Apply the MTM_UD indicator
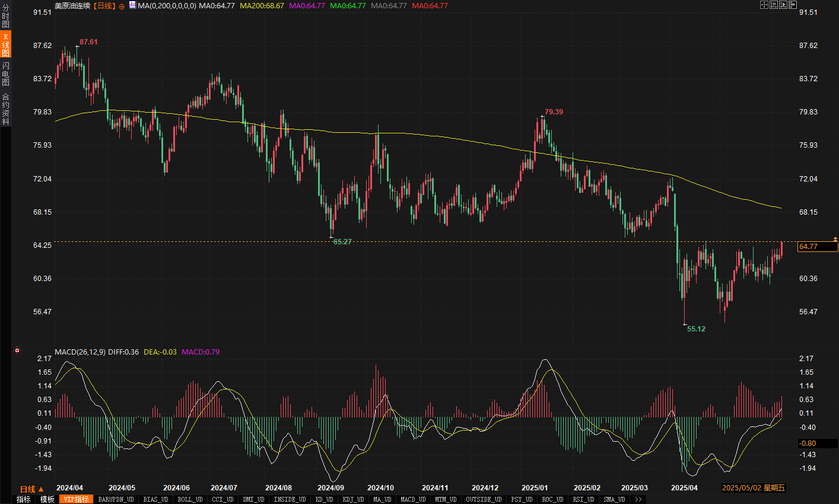The width and height of the screenshot is (839, 504). tap(446, 499)
